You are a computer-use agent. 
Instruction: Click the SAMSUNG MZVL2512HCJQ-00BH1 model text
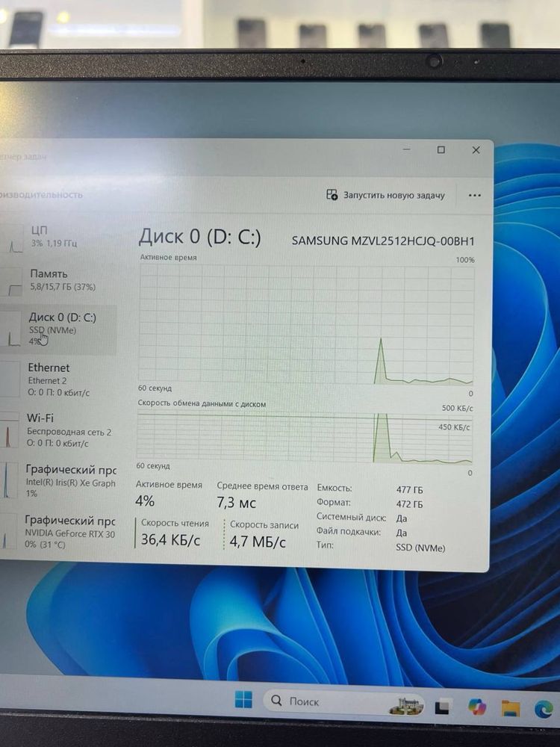tap(383, 241)
